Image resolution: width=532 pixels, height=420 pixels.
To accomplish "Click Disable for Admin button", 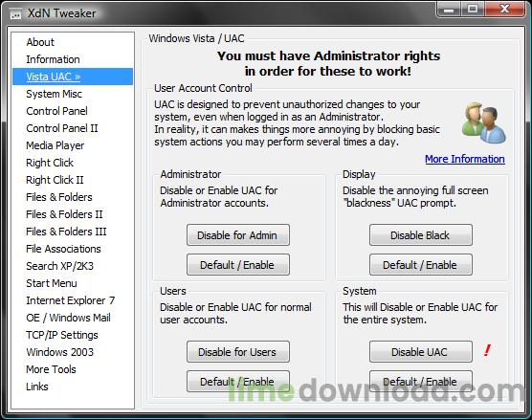I will pyautogui.click(x=238, y=235).
